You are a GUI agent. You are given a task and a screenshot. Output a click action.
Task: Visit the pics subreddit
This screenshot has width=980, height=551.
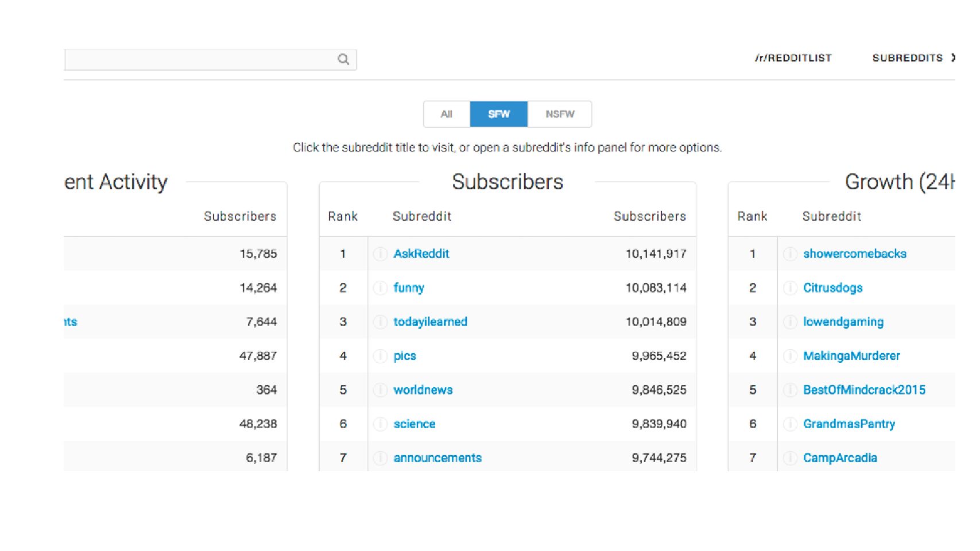click(405, 356)
